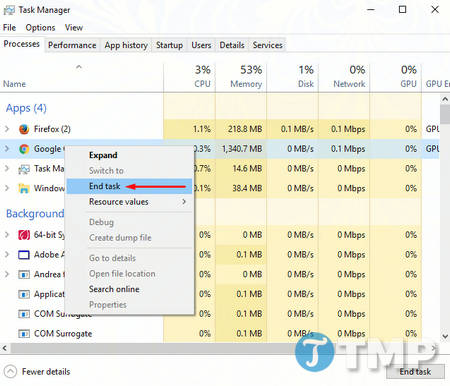The image size is (450, 386).
Task: Click the last COM Surrogate icon
Action: coord(24,334)
